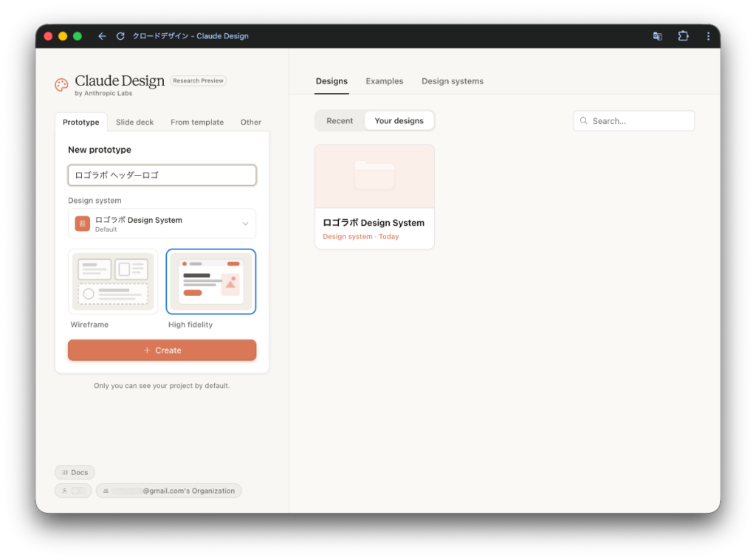Open the Docs link
This screenshot has height=560, width=756.
click(75, 472)
